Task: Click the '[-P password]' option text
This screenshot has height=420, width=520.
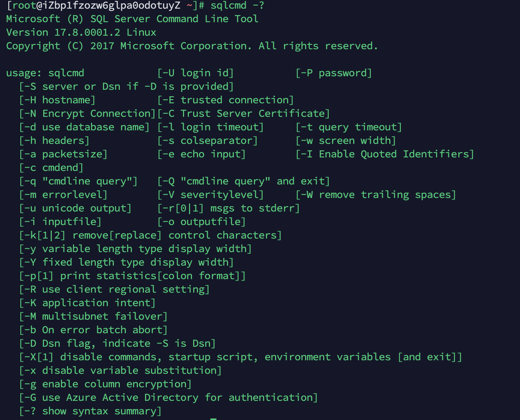Action: (334, 73)
